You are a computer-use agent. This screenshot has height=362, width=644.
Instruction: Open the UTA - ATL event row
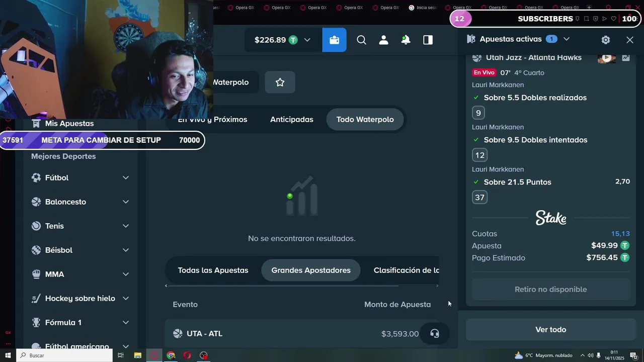coord(302,333)
